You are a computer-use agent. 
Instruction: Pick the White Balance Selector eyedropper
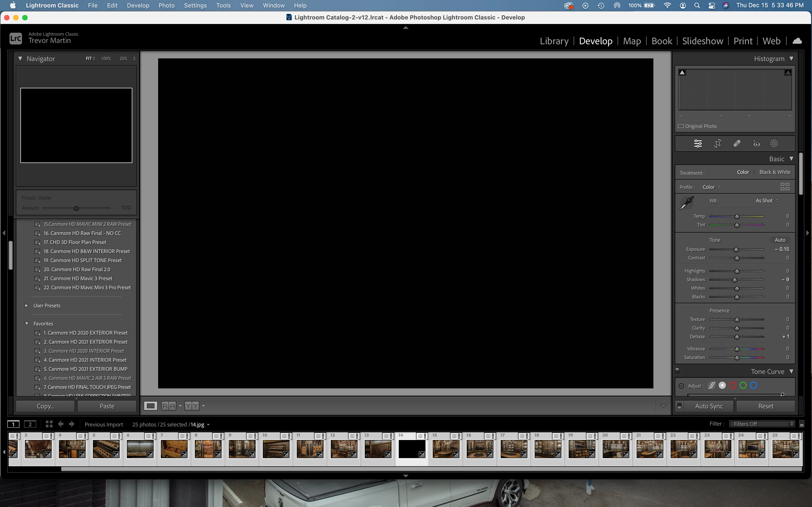click(686, 203)
